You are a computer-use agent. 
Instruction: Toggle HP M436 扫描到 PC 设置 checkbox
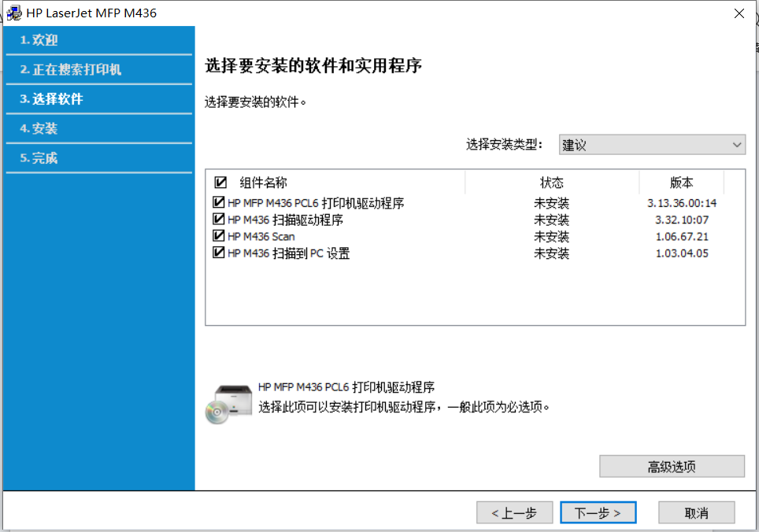219,253
